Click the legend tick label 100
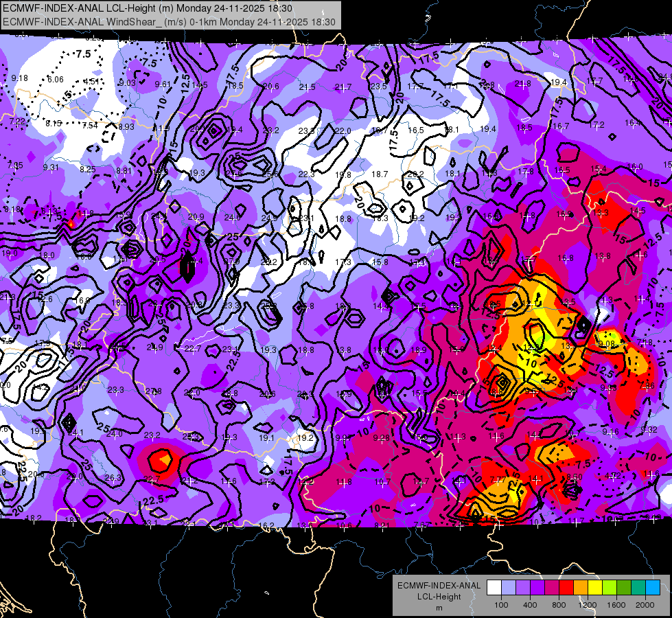This screenshot has height=618, width=672. click(502, 605)
